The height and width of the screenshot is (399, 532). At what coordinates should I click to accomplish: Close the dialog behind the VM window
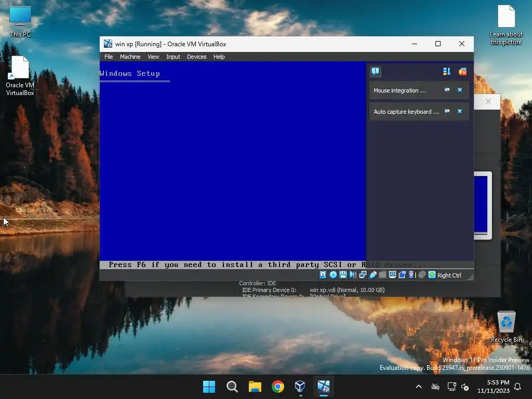pyautogui.click(x=488, y=101)
